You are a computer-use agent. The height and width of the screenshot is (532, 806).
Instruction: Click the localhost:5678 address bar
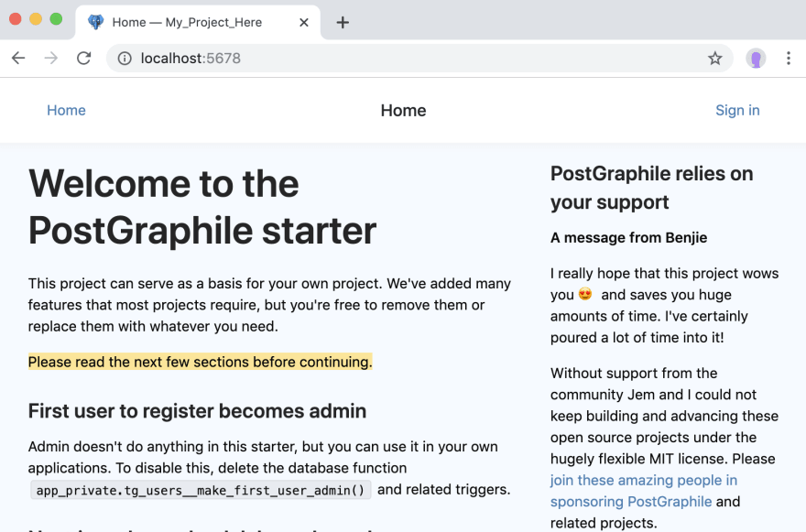tap(419, 58)
